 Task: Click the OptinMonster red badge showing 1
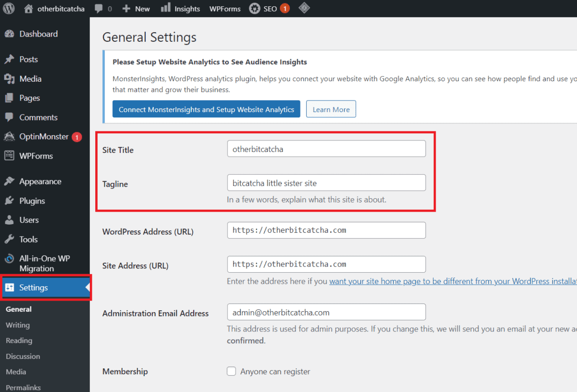point(77,137)
